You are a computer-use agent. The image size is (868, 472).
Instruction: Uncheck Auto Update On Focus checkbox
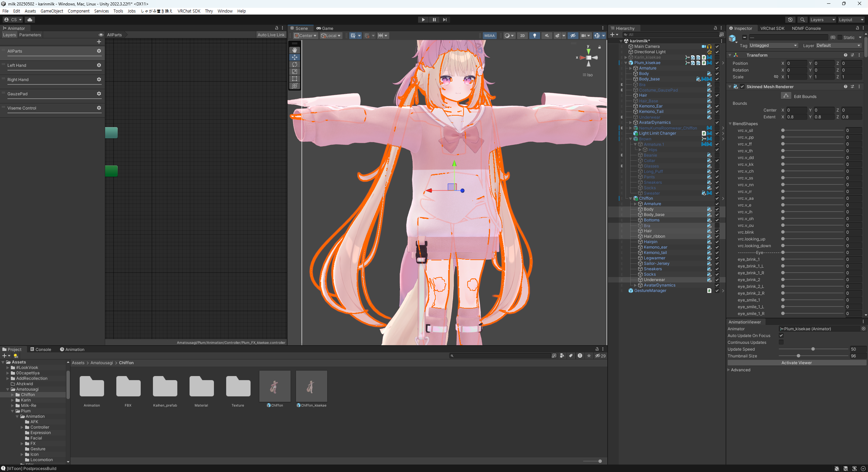(781, 335)
